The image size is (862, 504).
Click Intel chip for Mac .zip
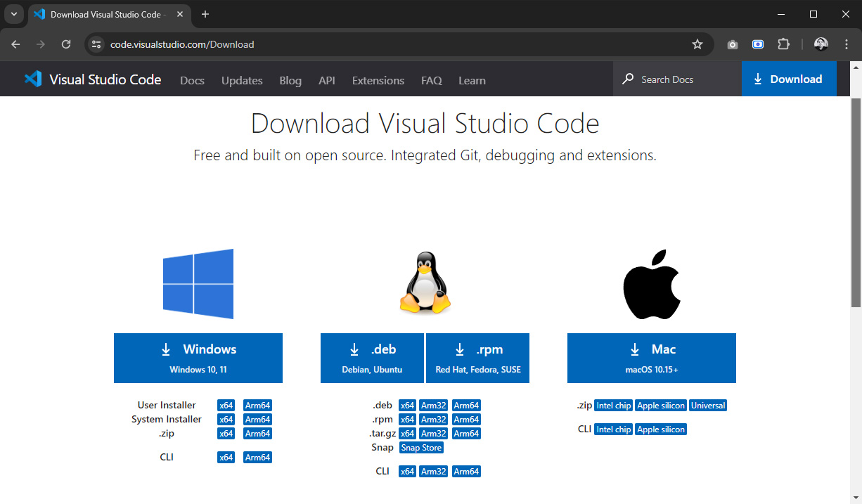point(614,406)
